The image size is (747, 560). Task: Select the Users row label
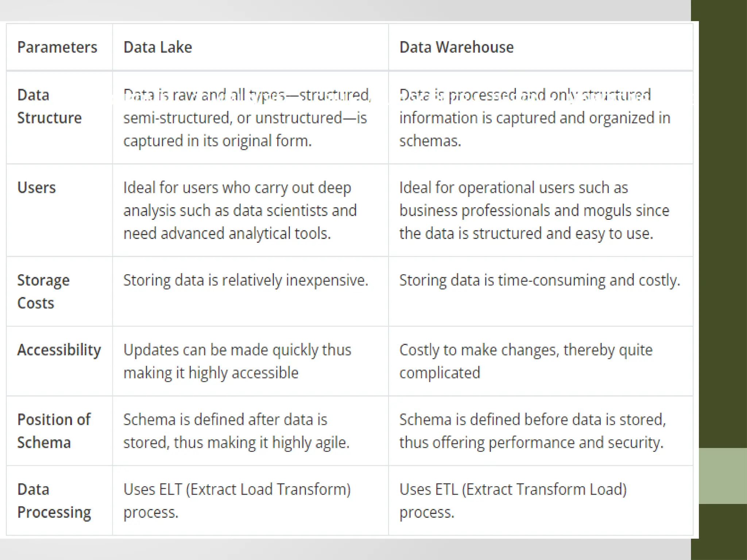(36, 188)
